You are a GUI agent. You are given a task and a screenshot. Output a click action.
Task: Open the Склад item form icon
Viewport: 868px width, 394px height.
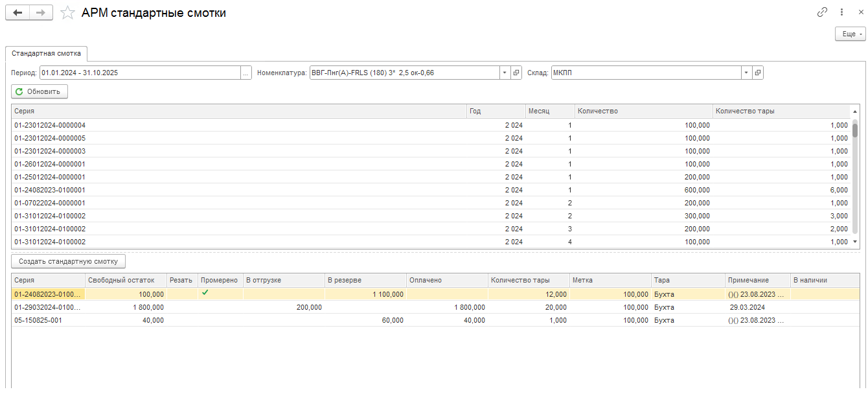(758, 73)
